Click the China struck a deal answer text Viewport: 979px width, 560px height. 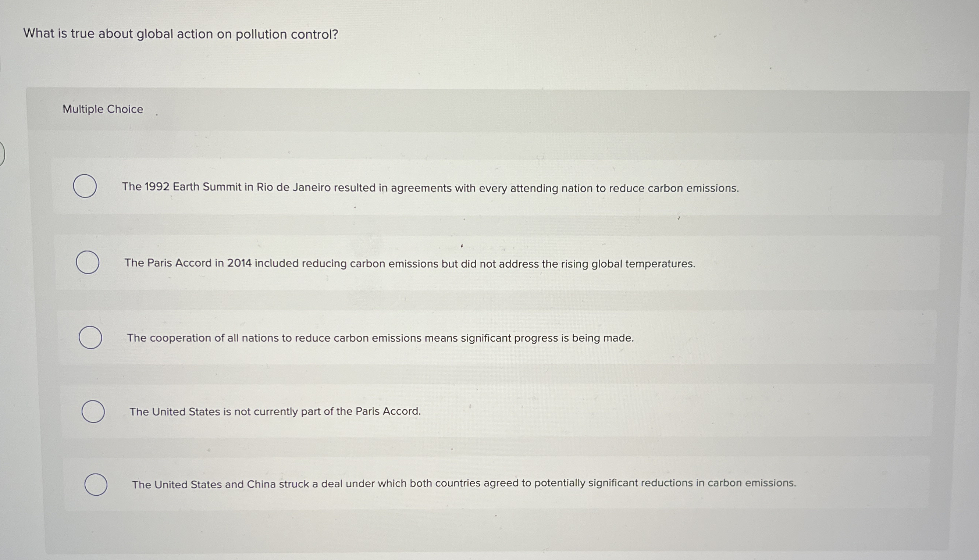[463, 484]
